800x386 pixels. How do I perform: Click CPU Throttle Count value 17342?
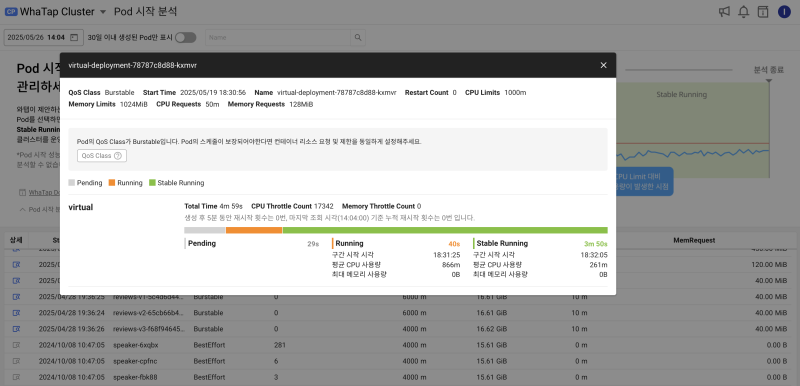tap(324, 207)
